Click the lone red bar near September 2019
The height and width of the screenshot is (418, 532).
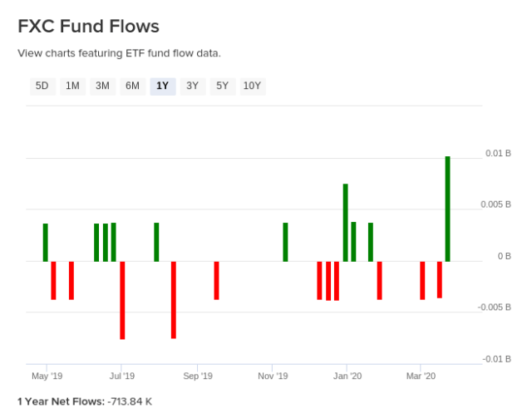(x=216, y=280)
